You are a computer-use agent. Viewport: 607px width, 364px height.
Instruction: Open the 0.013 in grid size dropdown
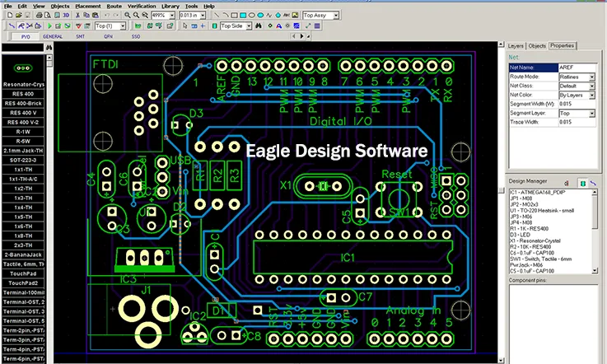point(203,15)
